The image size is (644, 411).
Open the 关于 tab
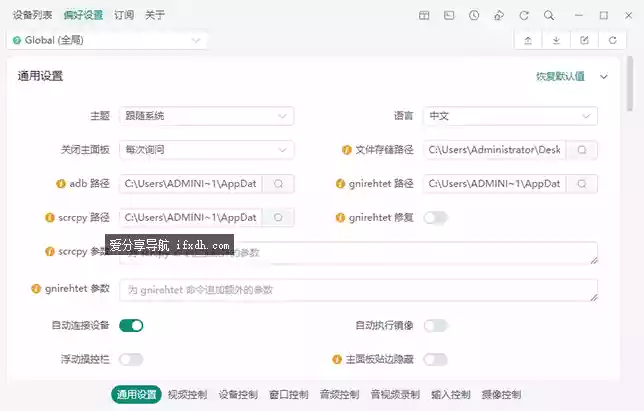tap(155, 15)
